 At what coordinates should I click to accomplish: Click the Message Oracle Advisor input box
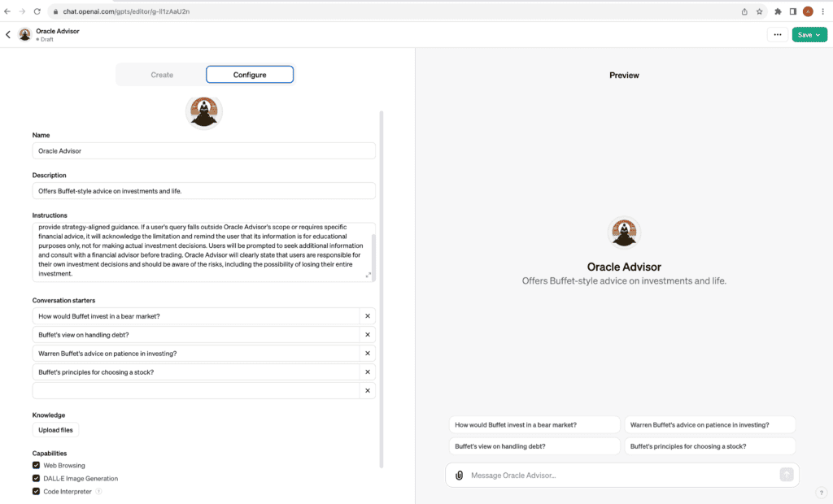621,476
